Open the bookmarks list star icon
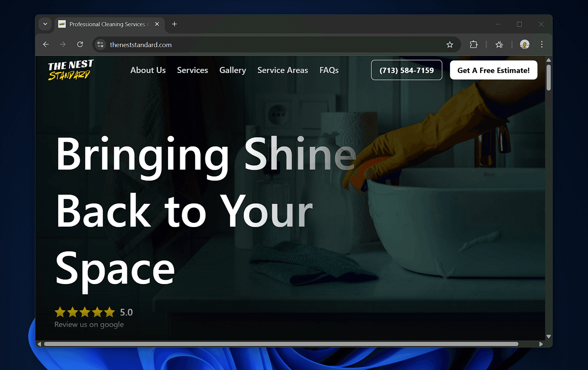The width and height of the screenshot is (588, 370). tap(499, 44)
